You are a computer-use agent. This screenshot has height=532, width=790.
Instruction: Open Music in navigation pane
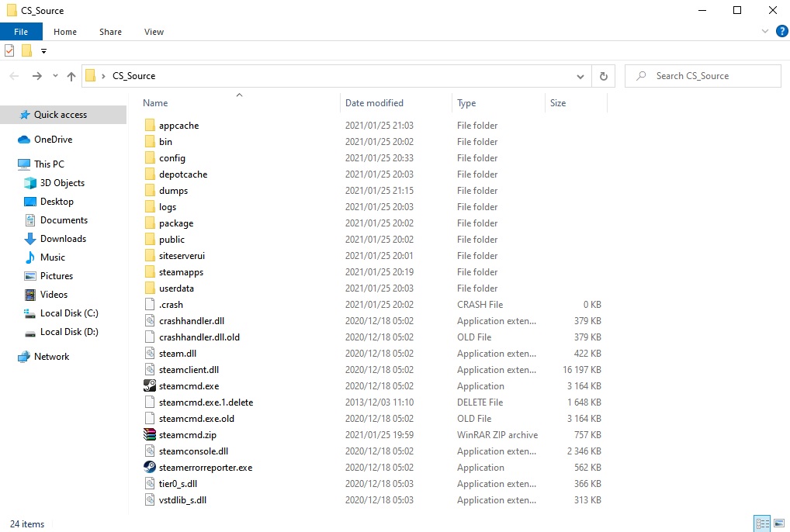point(53,257)
